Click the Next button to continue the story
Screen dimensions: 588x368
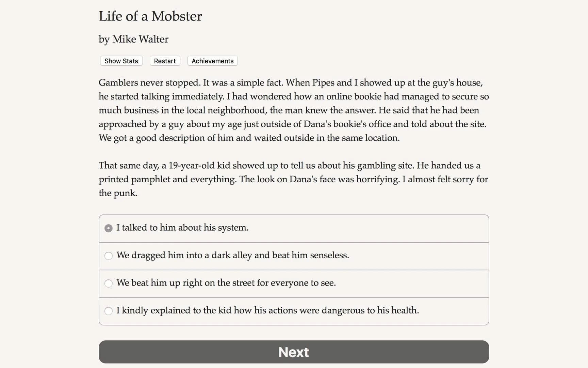pos(293,352)
